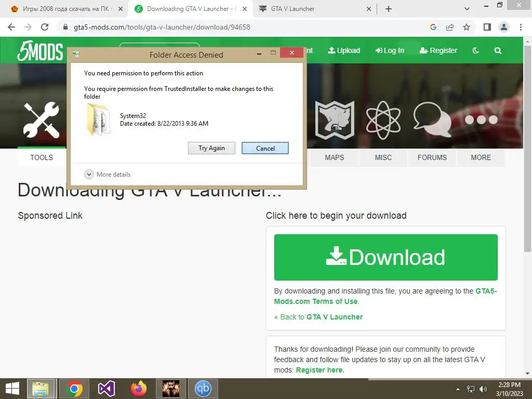Go back with browser back arrow
The height and width of the screenshot is (399, 532).
point(11,27)
